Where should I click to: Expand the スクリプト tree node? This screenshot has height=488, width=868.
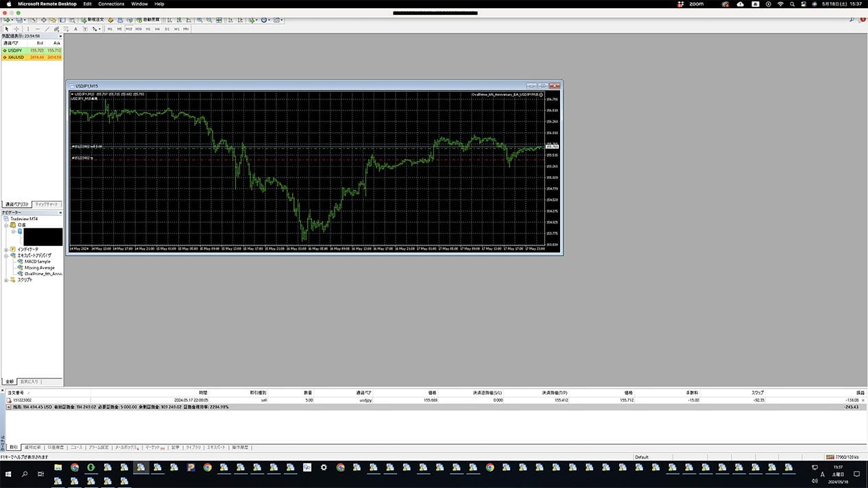tap(5, 280)
